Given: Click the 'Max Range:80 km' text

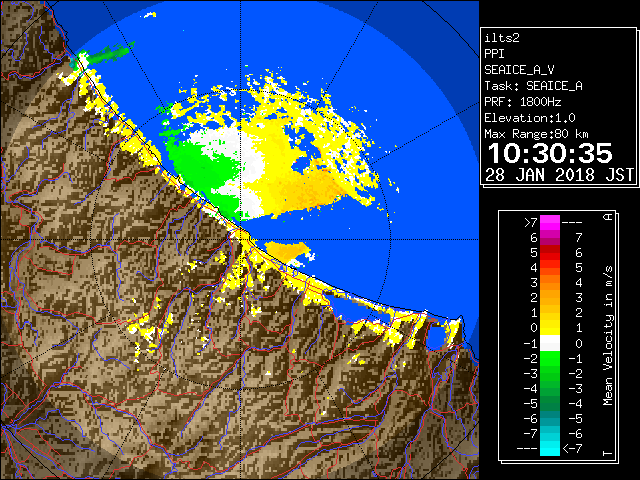Looking at the screenshot, I should [x=536, y=134].
